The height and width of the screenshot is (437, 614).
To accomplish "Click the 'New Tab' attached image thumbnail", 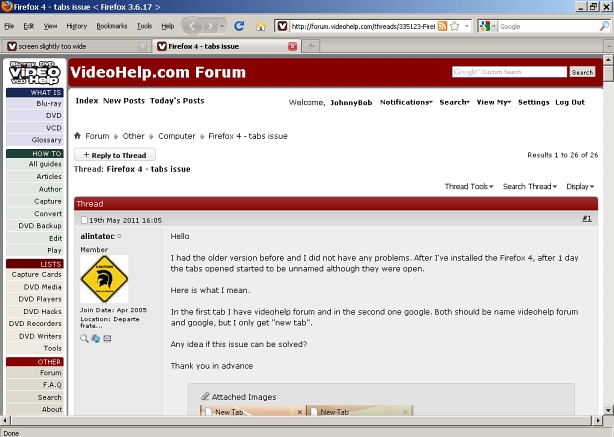I will pyautogui.click(x=307, y=410).
